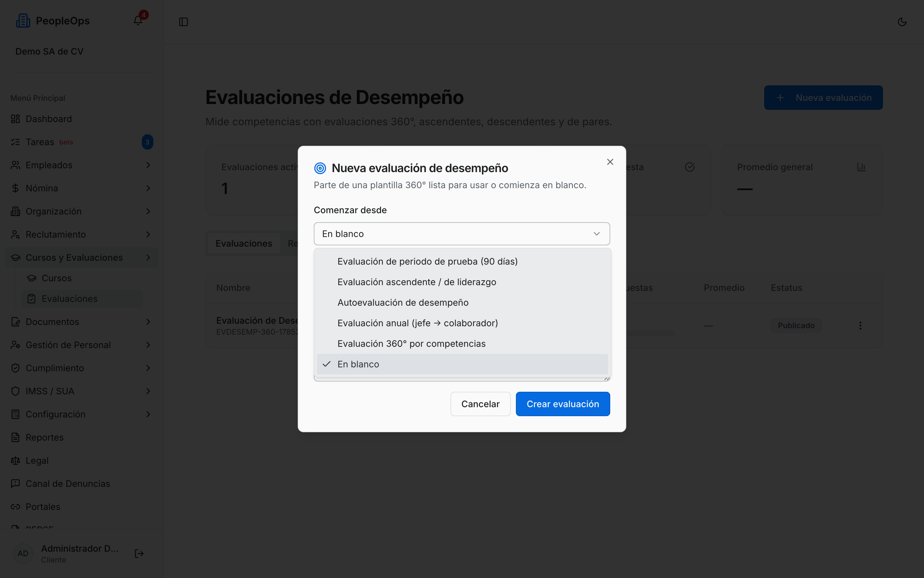The height and width of the screenshot is (578, 924).
Task: Click the Gestión de Personal icon
Action: 15,345
